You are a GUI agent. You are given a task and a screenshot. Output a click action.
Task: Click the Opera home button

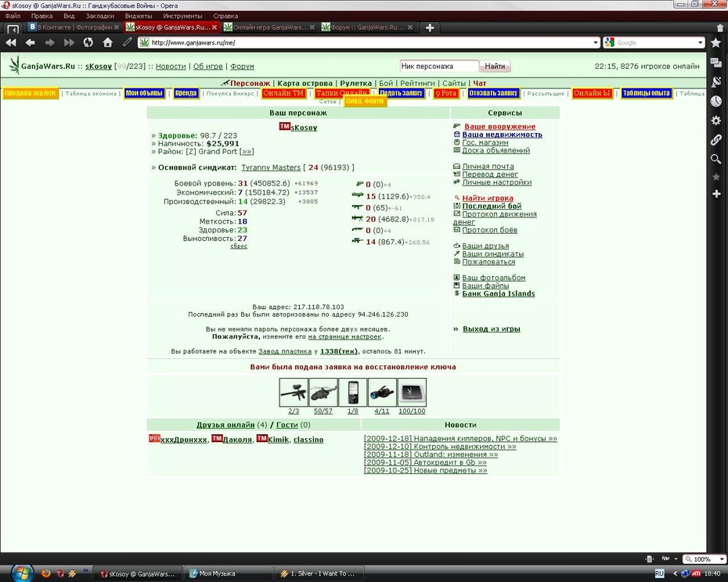tap(108, 43)
